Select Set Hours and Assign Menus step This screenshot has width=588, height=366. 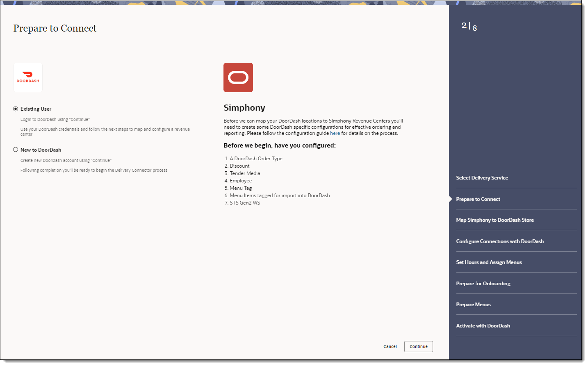[489, 262]
